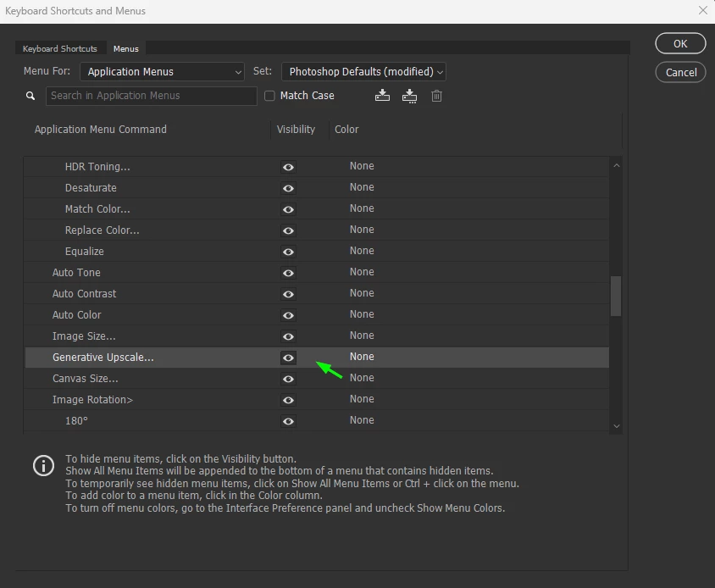Toggle visibility eye for Image Rotation
The height and width of the screenshot is (588, 715).
point(288,400)
